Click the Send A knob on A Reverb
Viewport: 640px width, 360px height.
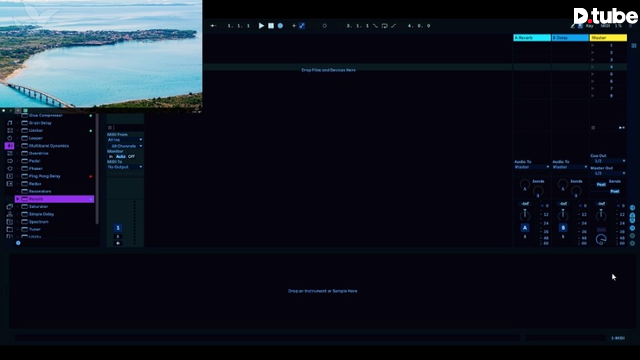tap(525, 184)
